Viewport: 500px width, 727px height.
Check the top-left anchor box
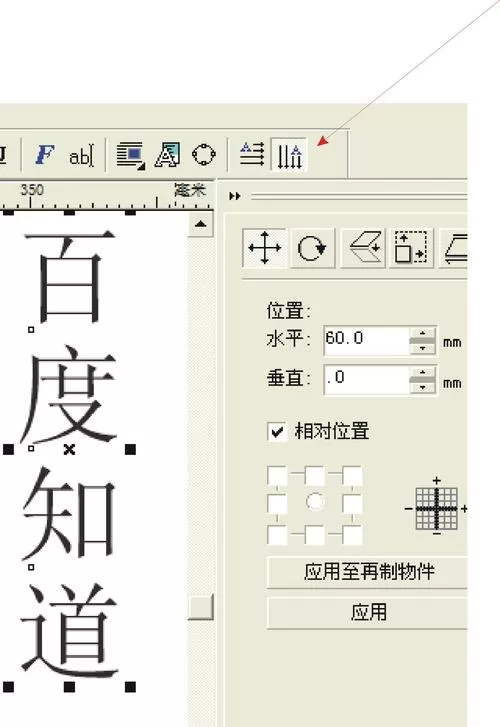click(x=277, y=475)
